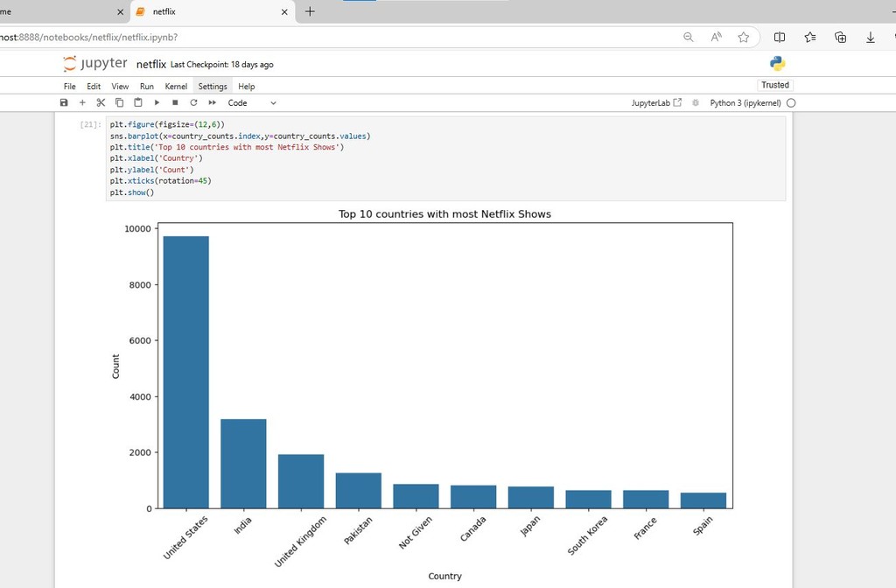This screenshot has width=896, height=588.
Task: Click the Jupyter logo
Action: tap(95, 63)
